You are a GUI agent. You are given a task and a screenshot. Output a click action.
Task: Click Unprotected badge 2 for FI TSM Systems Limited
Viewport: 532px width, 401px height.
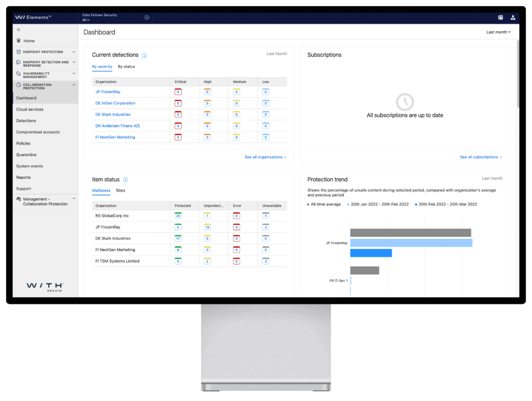click(207, 261)
